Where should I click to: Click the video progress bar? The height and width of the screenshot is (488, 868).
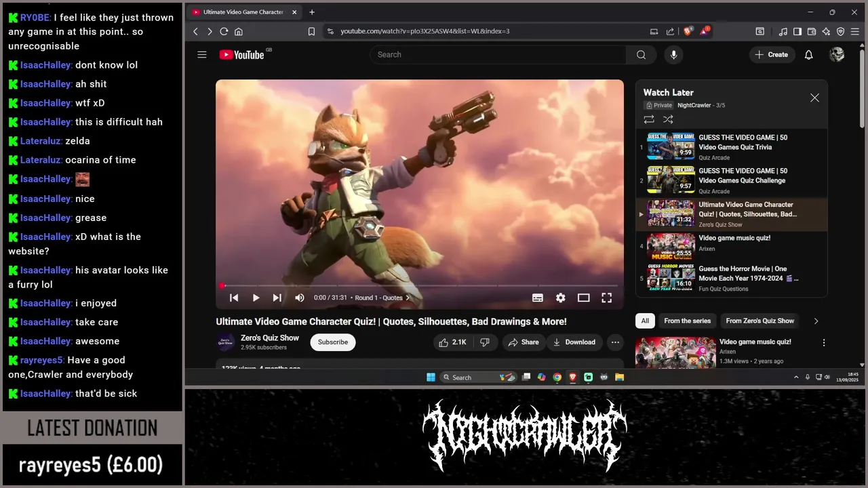coord(420,286)
